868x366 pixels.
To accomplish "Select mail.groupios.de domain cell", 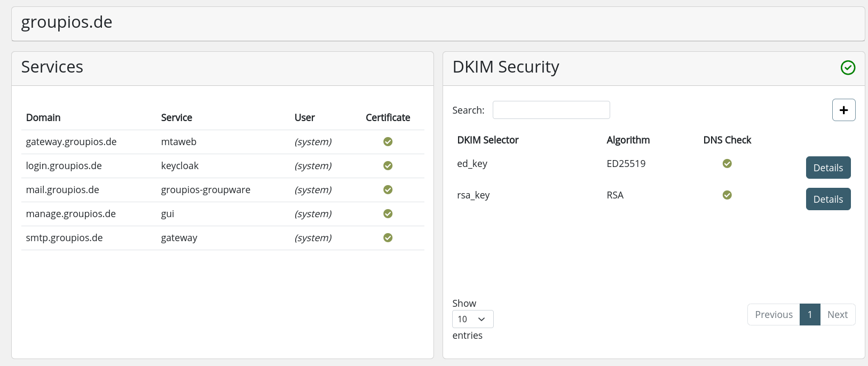I will point(62,190).
